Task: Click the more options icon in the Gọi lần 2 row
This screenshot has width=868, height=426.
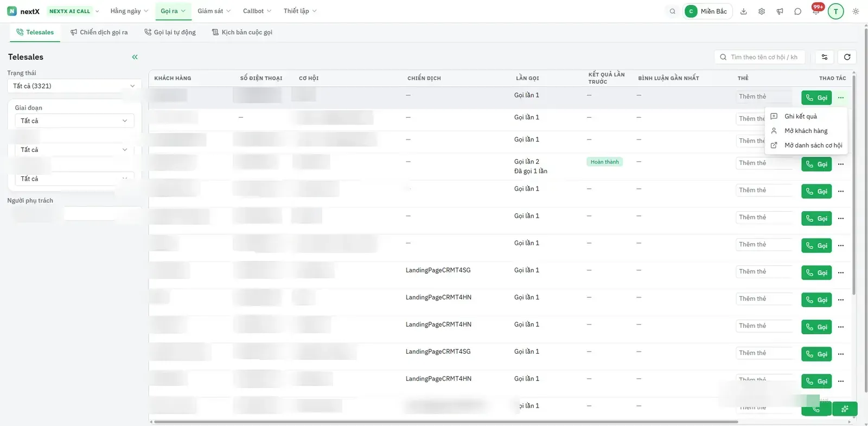Action: (x=841, y=164)
